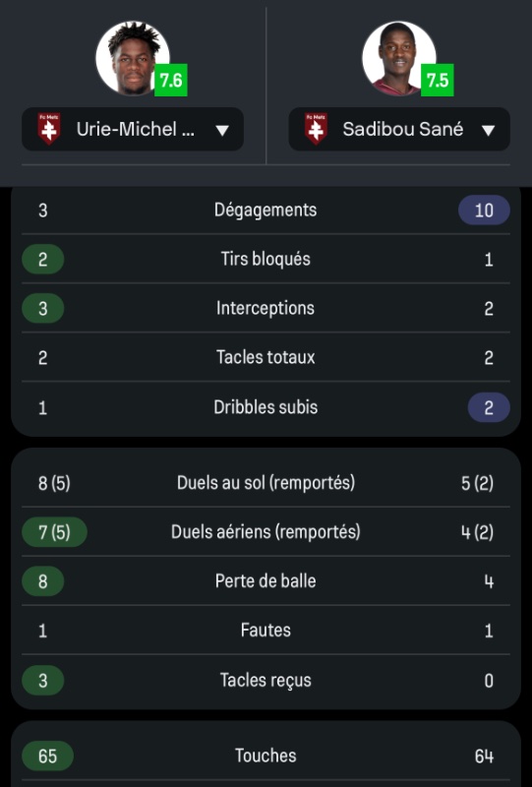This screenshot has height=787, width=532.
Task: Tap the green 3 interceptions badge
Action: click(x=42, y=308)
